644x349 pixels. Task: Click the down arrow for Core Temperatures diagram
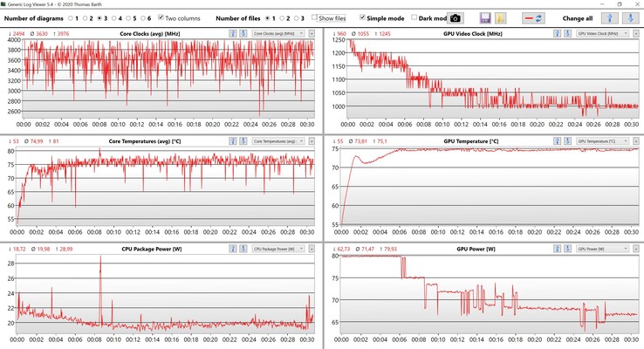tap(243, 140)
